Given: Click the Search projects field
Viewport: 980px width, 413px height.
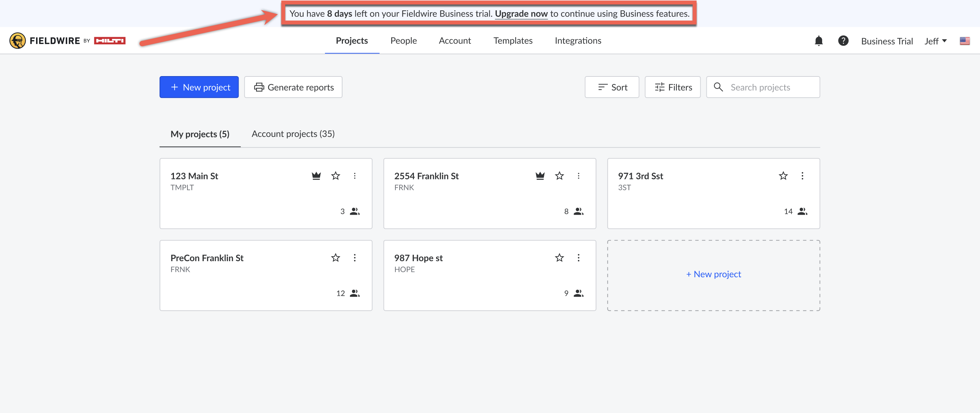Looking at the screenshot, I should 769,87.
